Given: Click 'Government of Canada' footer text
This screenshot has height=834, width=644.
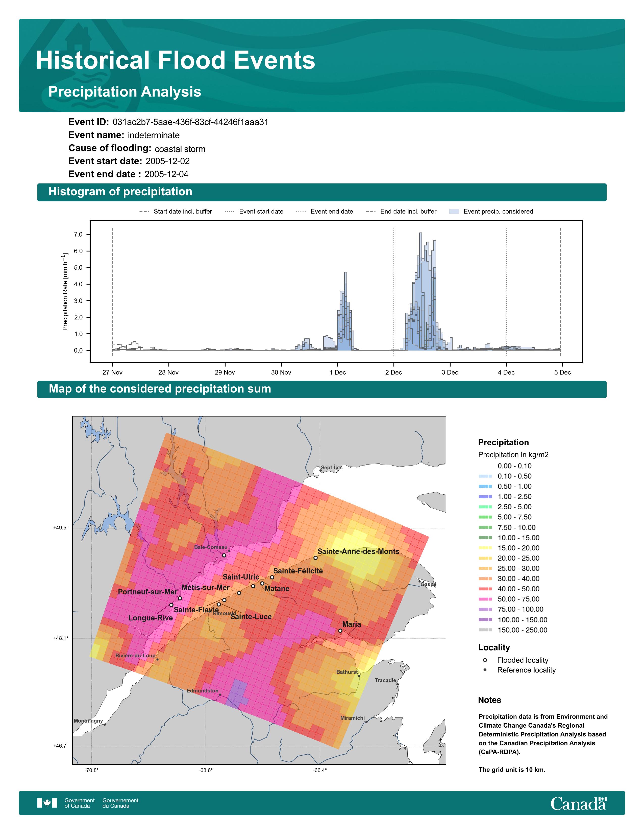Looking at the screenshot, I should (x=80, y=803).
